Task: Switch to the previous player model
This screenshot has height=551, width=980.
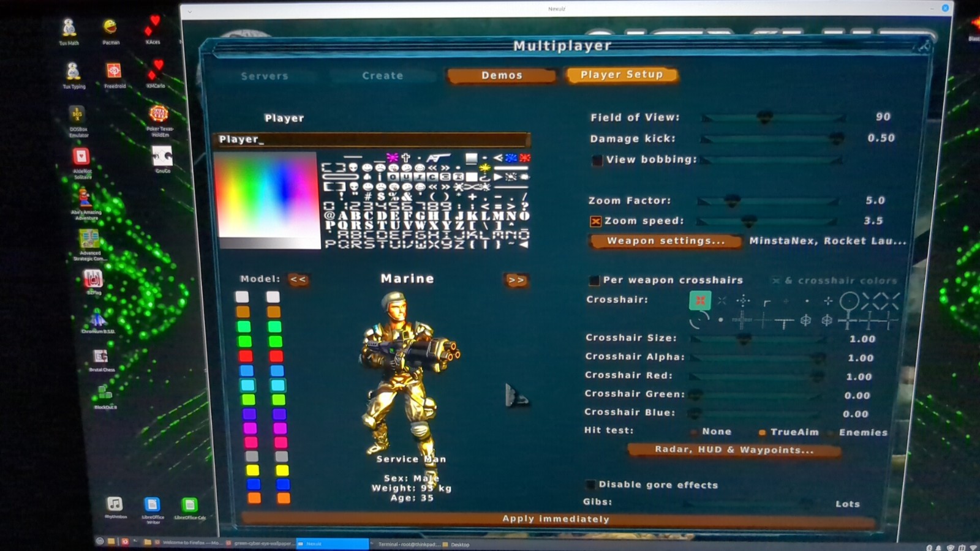Action: (298, 279)
